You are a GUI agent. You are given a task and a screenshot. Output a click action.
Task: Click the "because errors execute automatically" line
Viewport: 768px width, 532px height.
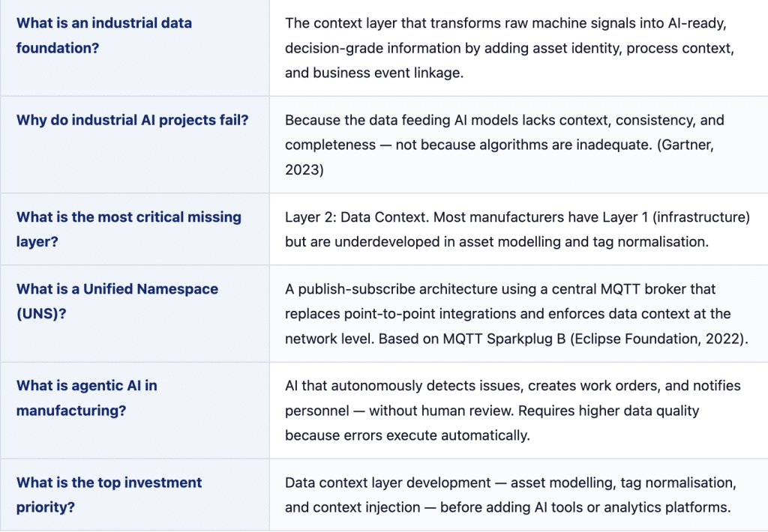tap(407, 435)
